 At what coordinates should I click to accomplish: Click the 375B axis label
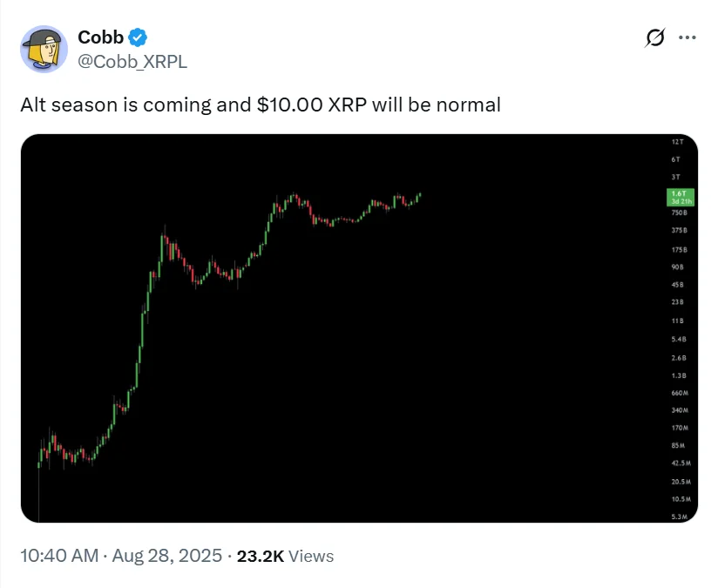(x=679, y=231)
